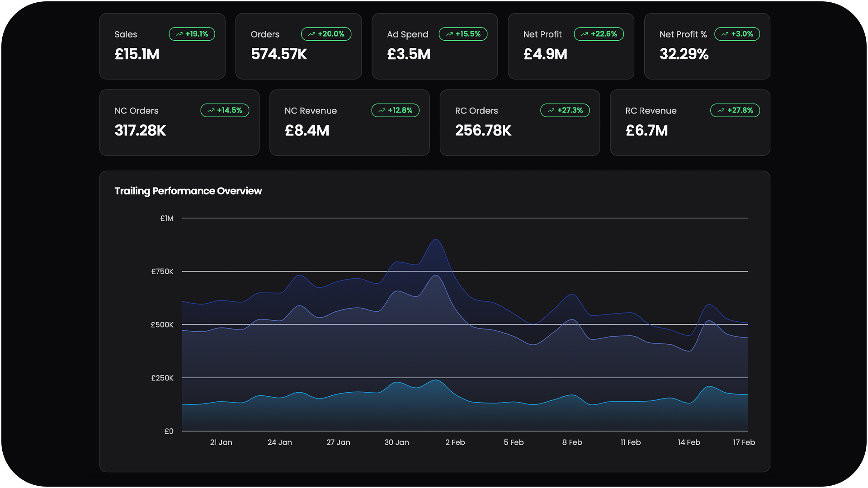Click the 2 Feb date axis label
Image resolution: width=868 pixels, height=488 pixels.
(x=455, y=442)
